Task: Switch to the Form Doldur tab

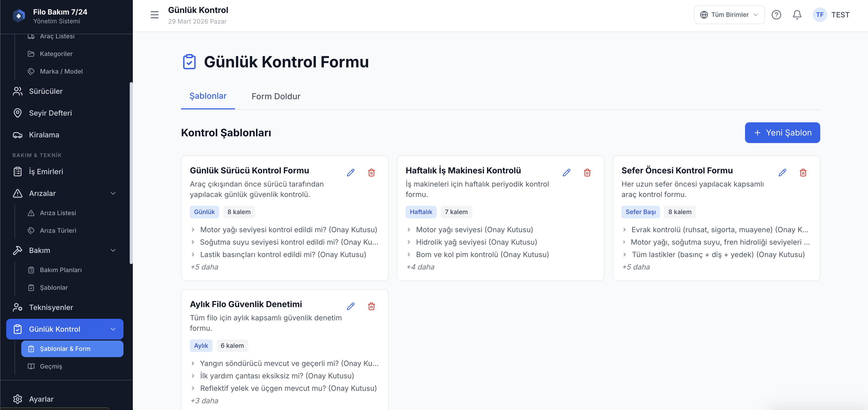Action: pos(276,97)
